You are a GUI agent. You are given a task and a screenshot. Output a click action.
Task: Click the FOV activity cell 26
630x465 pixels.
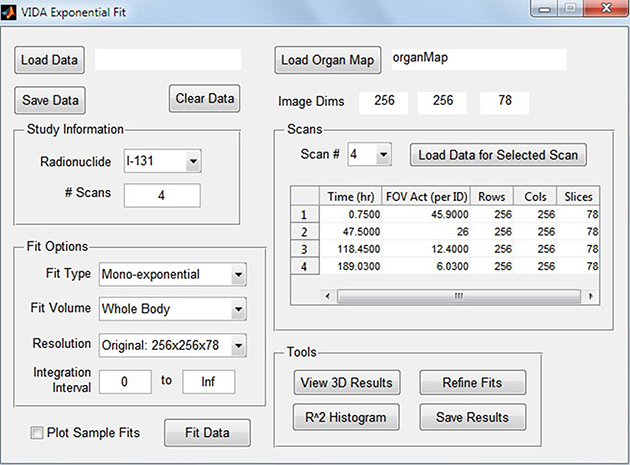(426, 232)
